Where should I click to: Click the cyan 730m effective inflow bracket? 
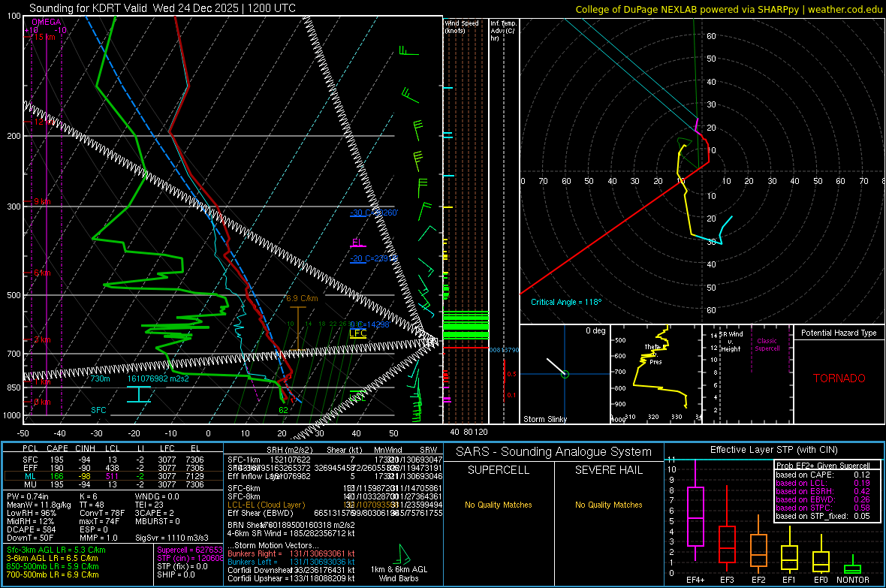pos(138,394)
